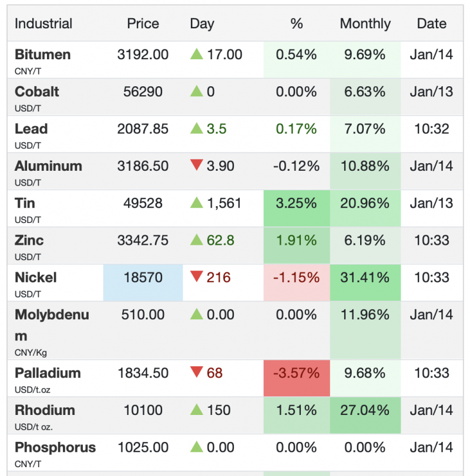470x476 pixels.
Task: Sort by the Date column header
Action: (431, 24)
